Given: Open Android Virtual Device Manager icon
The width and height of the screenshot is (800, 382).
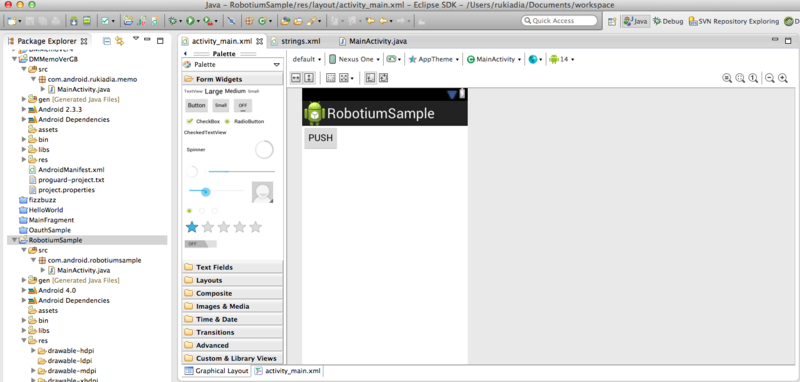Looking at the screenshot, I should click(x=87, y=21).
